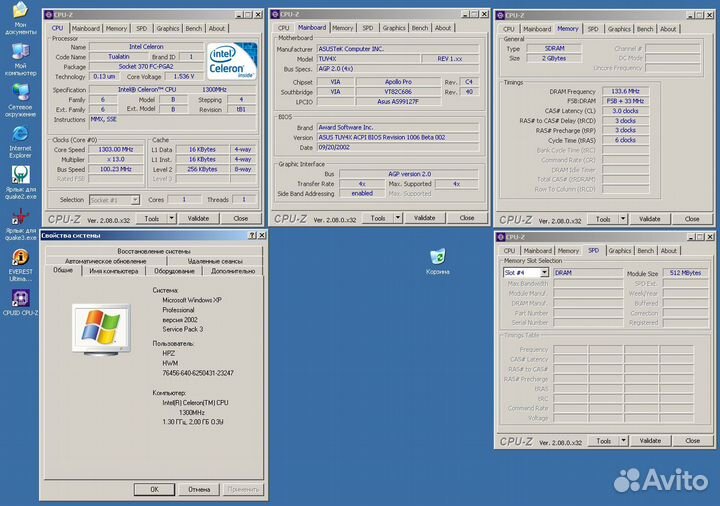
Task: Launch the quake2.exe desktop shortcut
Action: [x=19, y=172]
